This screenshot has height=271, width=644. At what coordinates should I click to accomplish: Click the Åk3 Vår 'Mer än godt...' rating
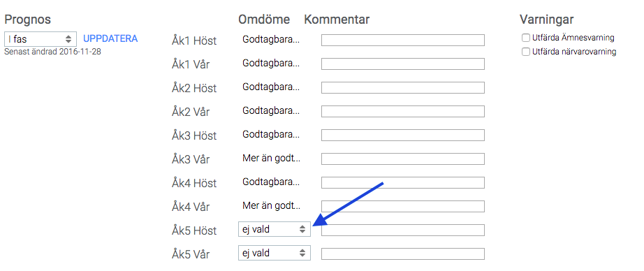(271, 159)
